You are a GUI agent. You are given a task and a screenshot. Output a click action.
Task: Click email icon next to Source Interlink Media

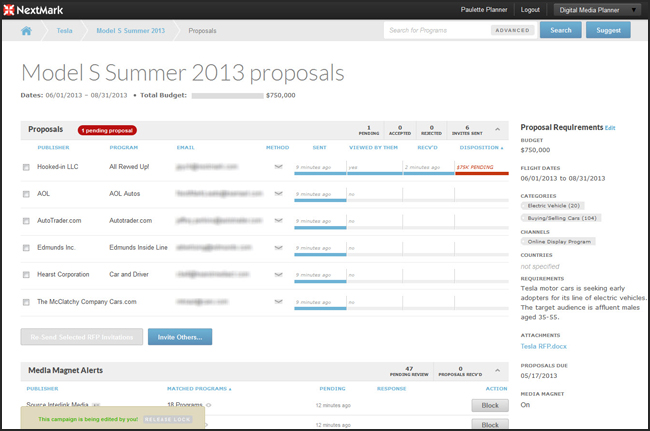pyautogui.click(x=96, y=405)
